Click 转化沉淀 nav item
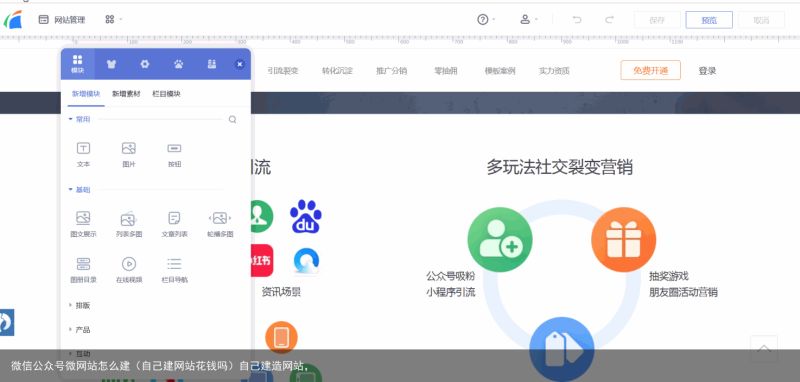 (x=337, y=71)
